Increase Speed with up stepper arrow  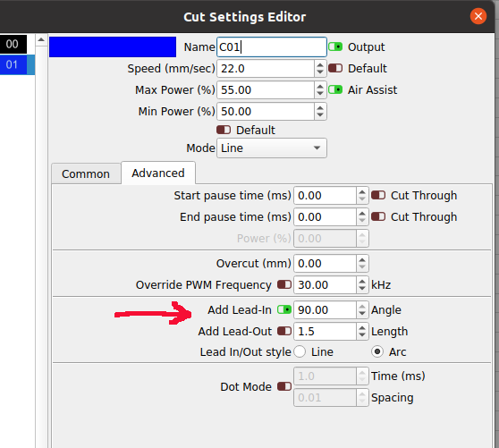pos(320,64)
